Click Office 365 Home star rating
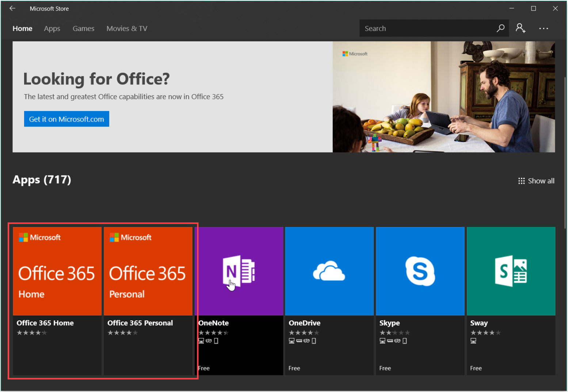This screenshot has width=568, height=392. (x=32, y=333)
